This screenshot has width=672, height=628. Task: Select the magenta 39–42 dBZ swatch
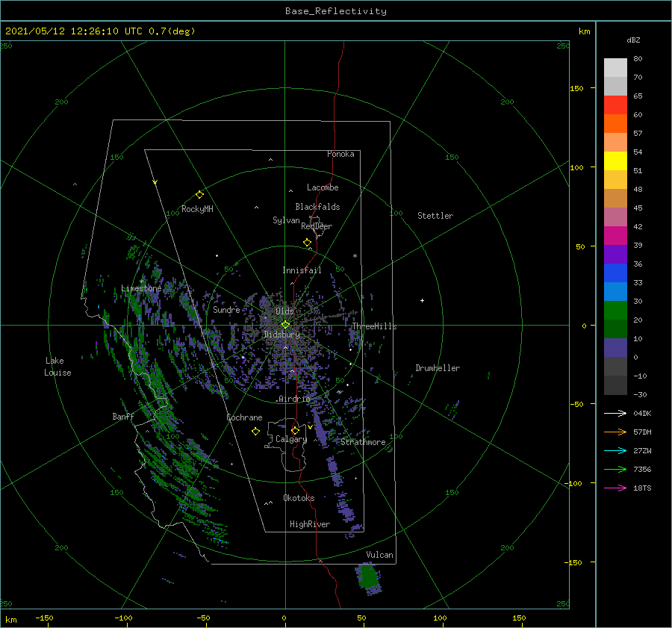(615, 236)
